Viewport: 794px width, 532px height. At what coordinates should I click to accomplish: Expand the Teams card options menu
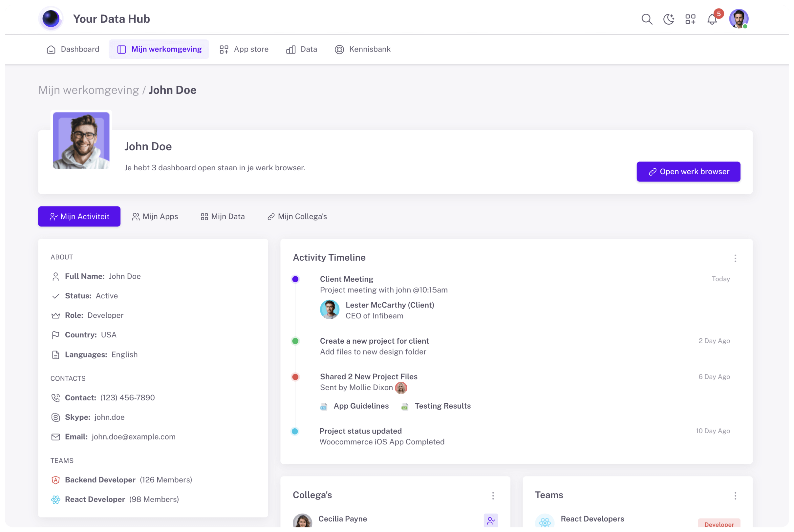point(735,496)
